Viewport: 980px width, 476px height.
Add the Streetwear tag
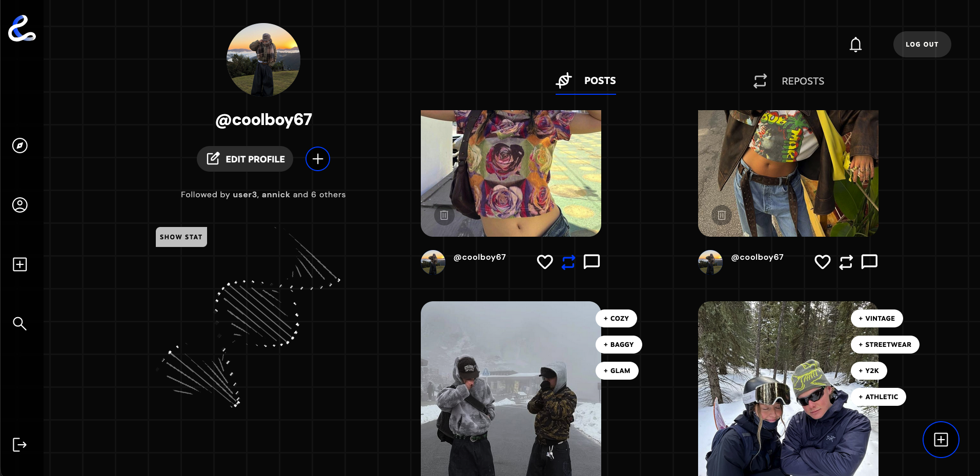[885, 344]
